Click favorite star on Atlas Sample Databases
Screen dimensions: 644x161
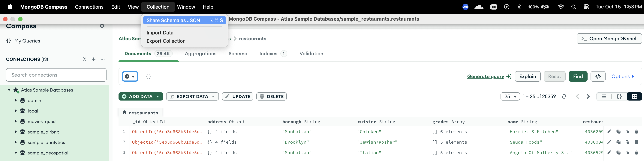pos(16,90)
